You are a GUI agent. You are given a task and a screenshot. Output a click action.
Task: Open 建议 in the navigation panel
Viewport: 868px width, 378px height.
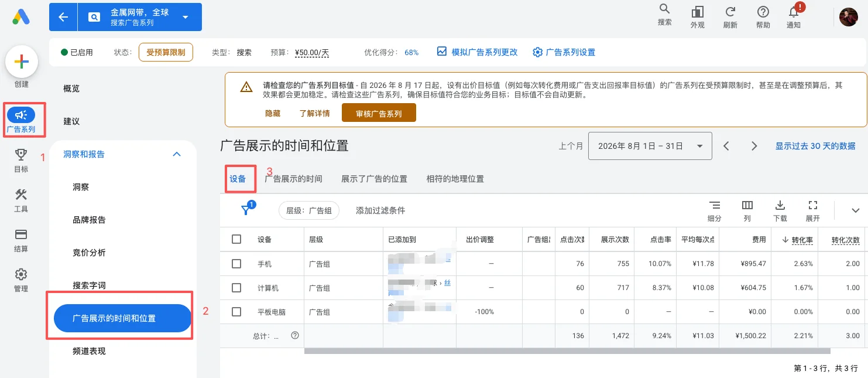coord(71,121)
